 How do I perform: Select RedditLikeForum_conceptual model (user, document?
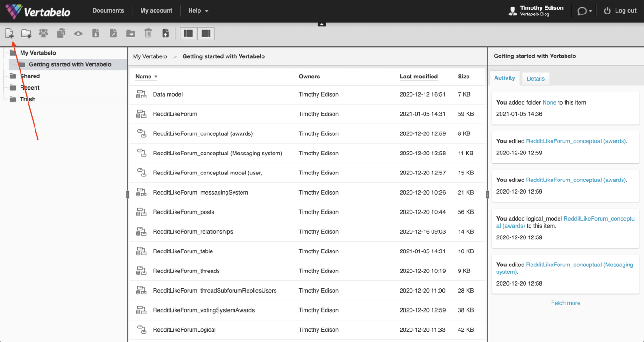tap(207, 173)
